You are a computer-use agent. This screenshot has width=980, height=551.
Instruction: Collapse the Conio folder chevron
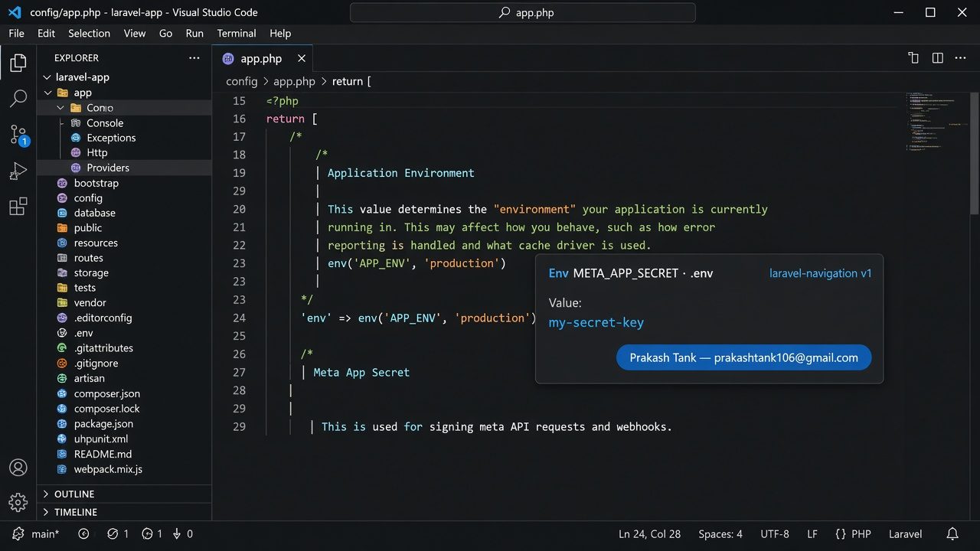60,108
